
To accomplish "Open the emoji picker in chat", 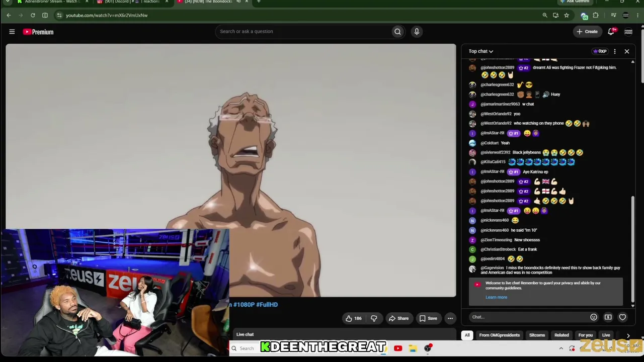I will click(x=594, y=317).
